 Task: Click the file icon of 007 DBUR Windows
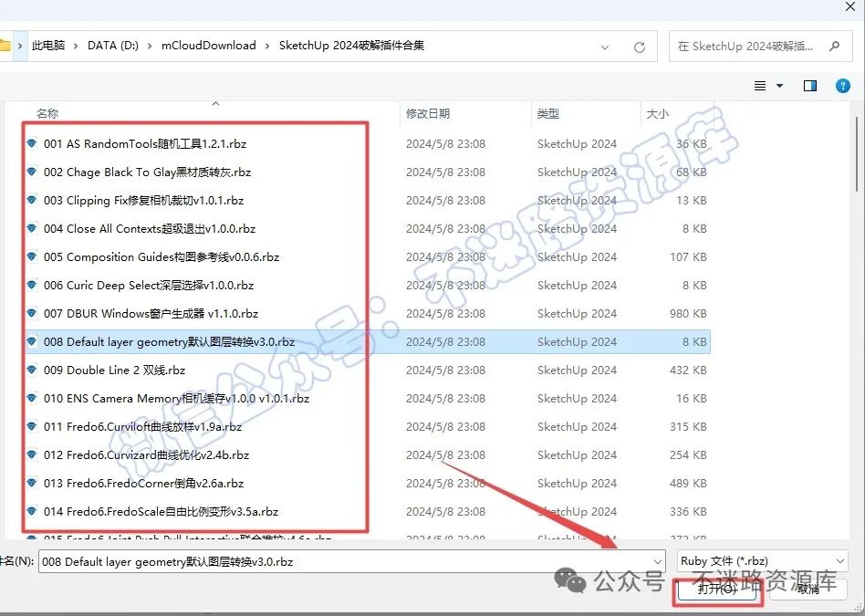(x=32, y=313)
